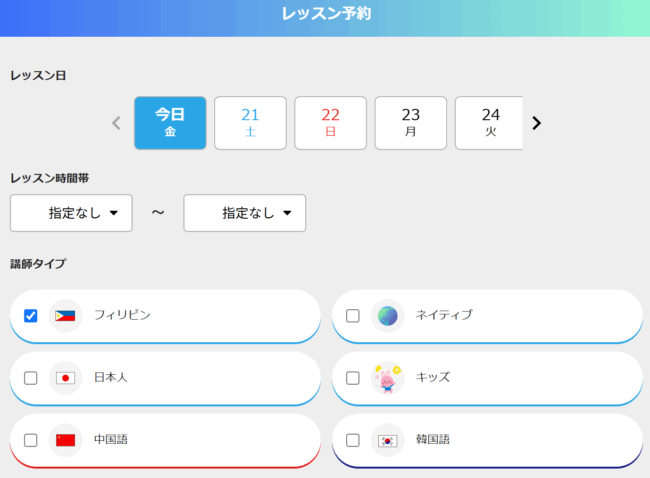Viewport: 650px width, 478px height.
Task: Select the Saturday 21 date tab
Action: [x=250, y=123]
